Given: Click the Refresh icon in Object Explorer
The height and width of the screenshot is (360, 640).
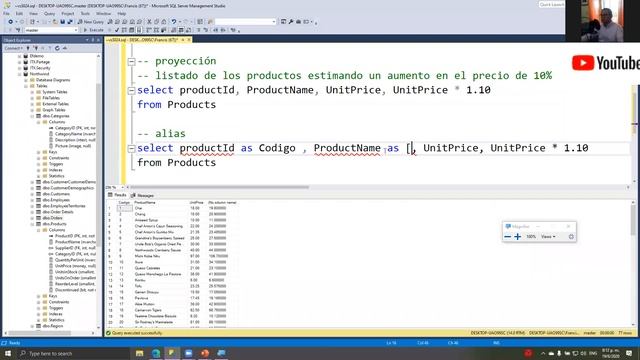Looking at the screenshot, I should [x=57, y=48].
